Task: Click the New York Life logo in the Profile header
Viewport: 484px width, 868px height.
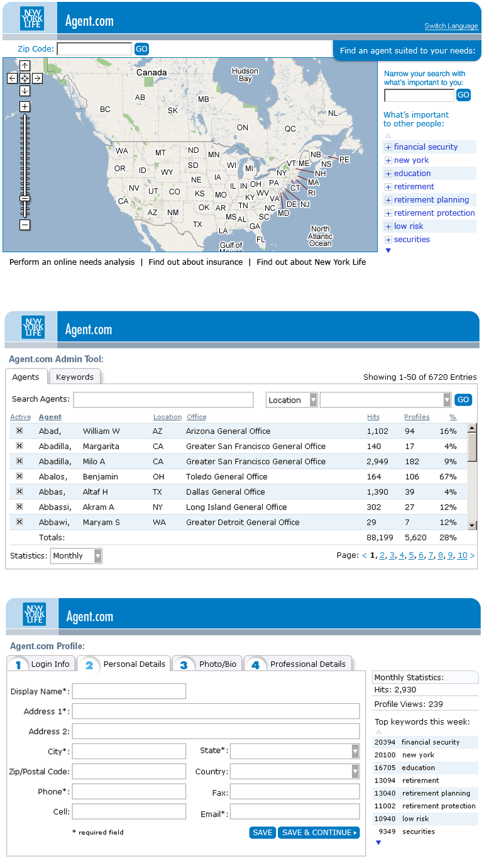Action: point(35,614)
